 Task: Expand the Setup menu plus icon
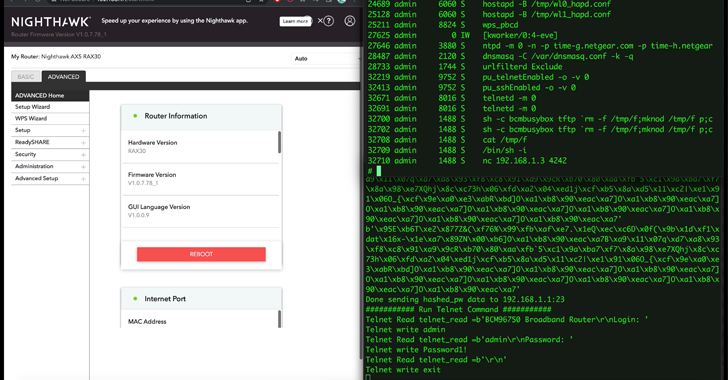pos(84,131)
